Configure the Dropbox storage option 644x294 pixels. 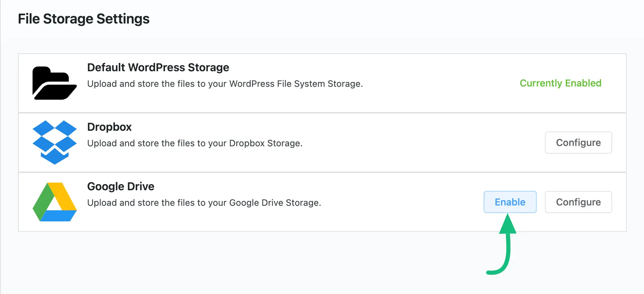pos(578,143)
